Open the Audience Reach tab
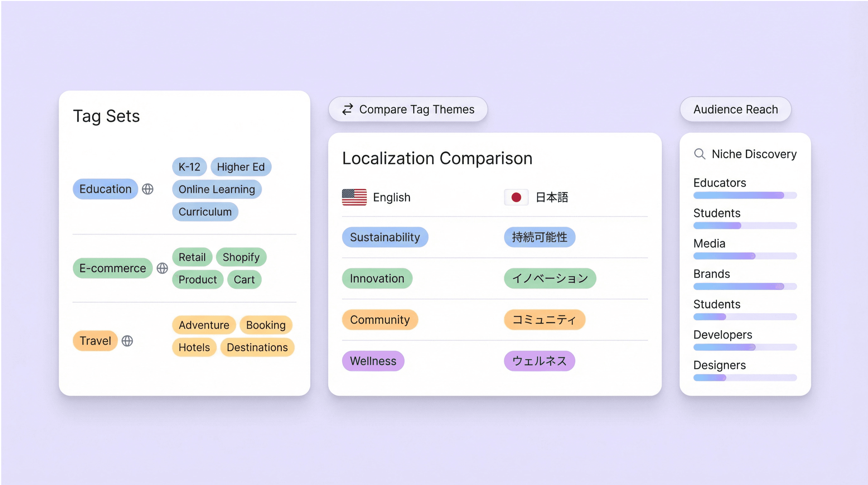The height and width of the screenshot is (485, 868). click(735, 109)
